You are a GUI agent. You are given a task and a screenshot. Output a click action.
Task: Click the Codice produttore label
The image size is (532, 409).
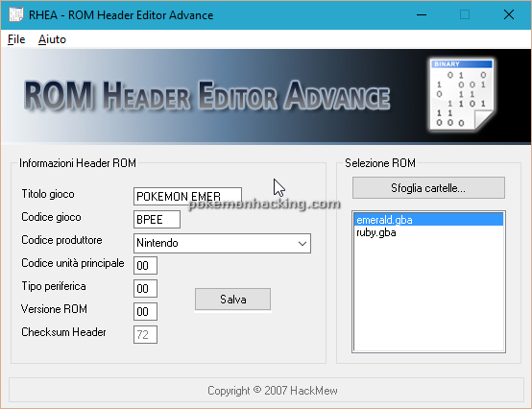coord(61,240)
